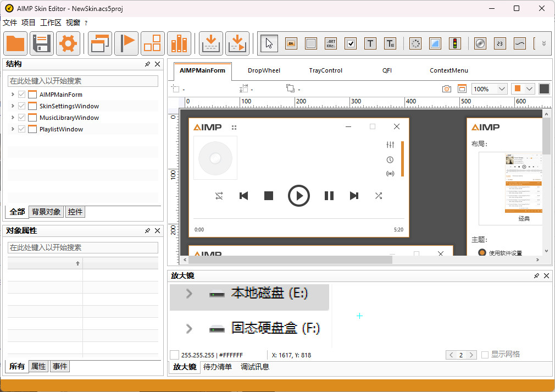The image size is (555, 392).
Task: Open the 待办清单 tab
Action: click(217, 367)
